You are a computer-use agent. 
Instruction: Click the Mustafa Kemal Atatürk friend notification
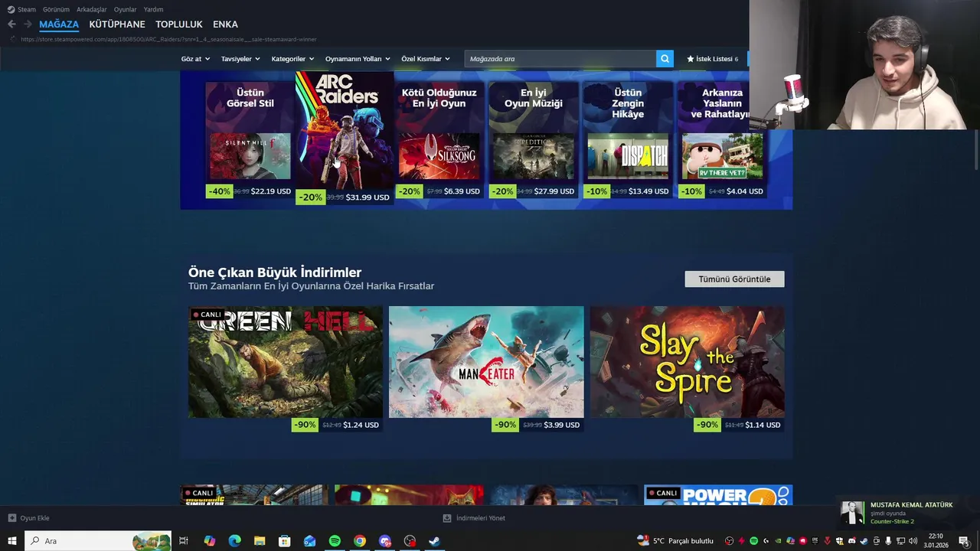pos(907,514)
